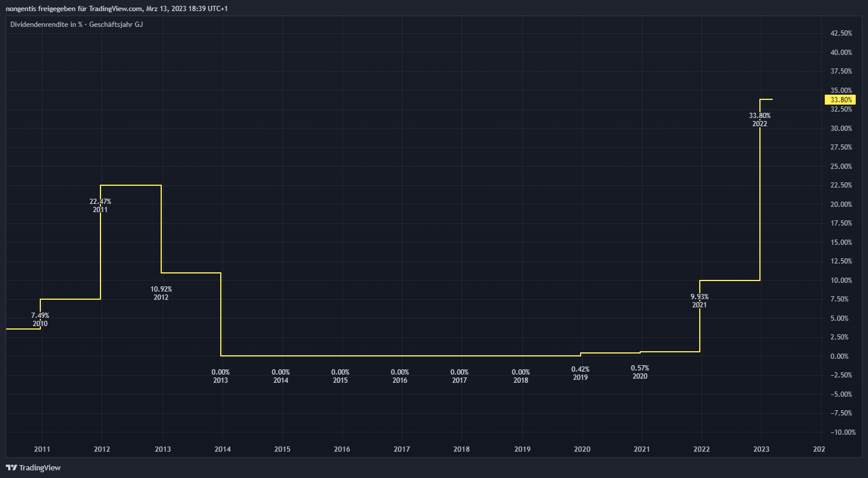Screen dimensions: 868x478
Task: Select the 2015 label on the time axis
Action: 282,449
